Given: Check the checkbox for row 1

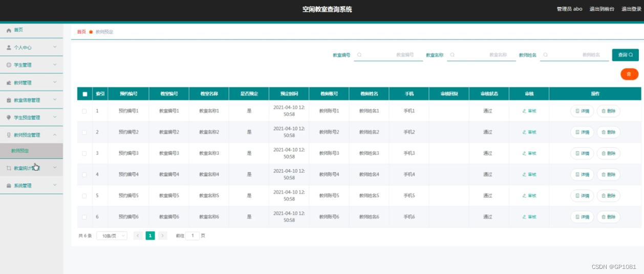Looking at the screenshot, I should click(84, 111).
